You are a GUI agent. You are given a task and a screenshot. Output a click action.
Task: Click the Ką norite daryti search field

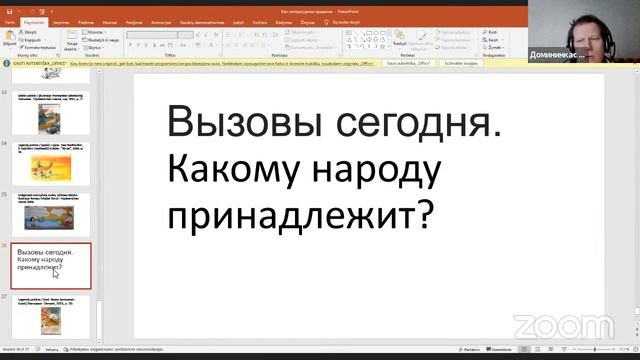tap(346, 22)
